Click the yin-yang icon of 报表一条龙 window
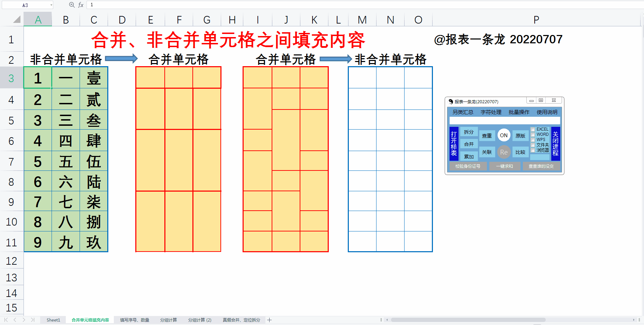The image size is (644, 325). (x=451, y=102)
